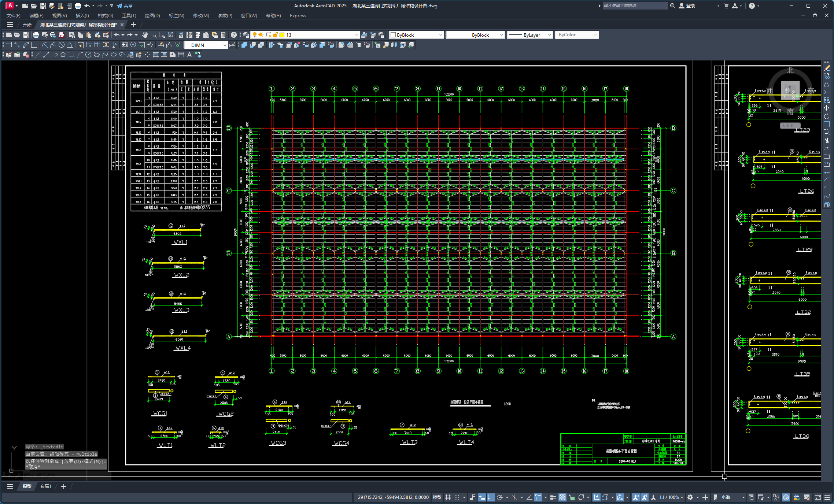The height and width of the screenshot is (504, 834).
Task: Toggle lineweight display in status bar
Action: pos(553,497)
